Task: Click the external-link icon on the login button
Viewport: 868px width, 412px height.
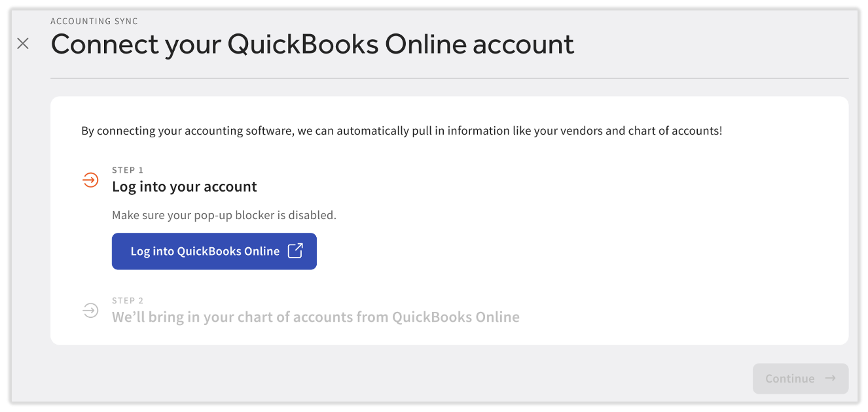Action: pyautogui.click(x=296, y=251)
